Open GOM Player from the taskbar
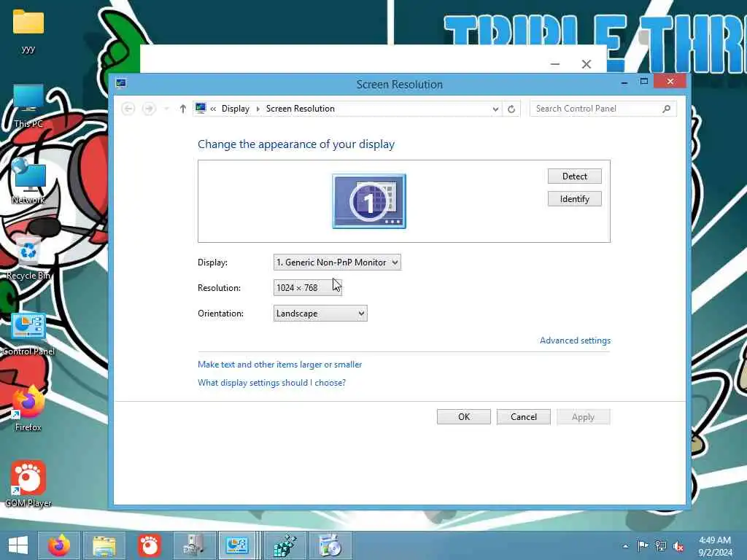The width and height of the screenshot is (747, 560). tap(149, 545)
